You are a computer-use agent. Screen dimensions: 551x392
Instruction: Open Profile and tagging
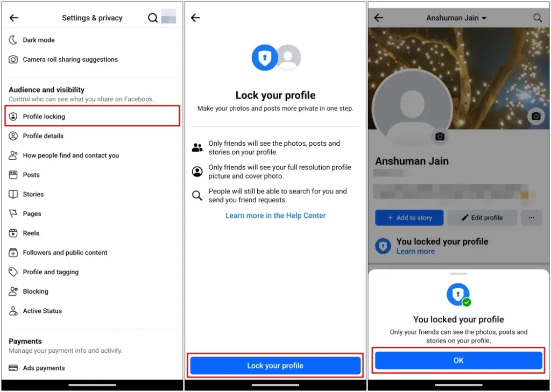coord(92,272)
